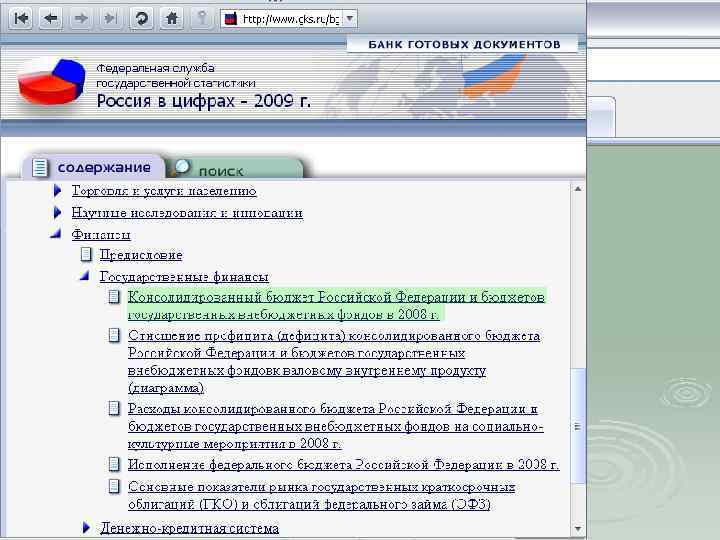Click Федеральная служба государственной статистики text
Image resolution: width=720 pixels, height=540 pixels.
pos(175,75)
